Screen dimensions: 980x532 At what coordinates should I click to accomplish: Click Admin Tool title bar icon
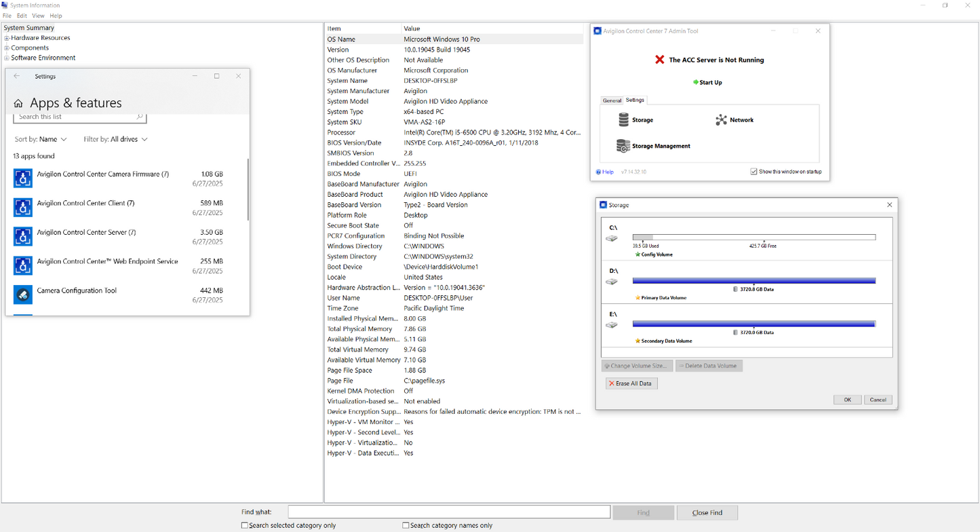[x=597, y=31]
